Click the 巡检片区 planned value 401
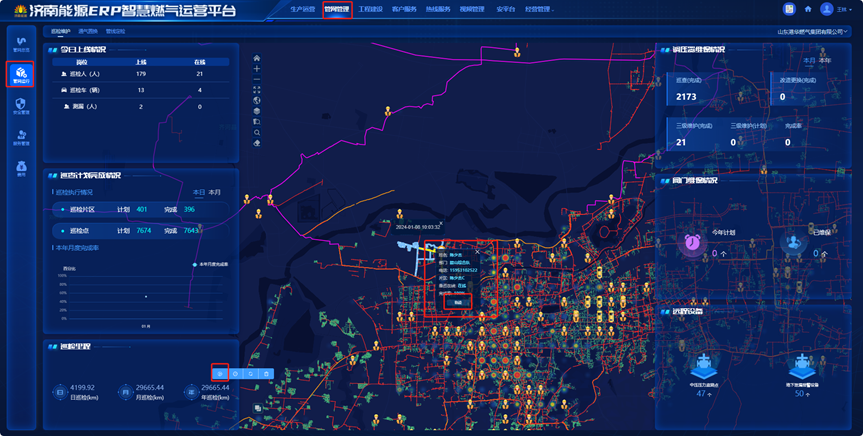The width and height of the screenshot is (863, 436). pyautogui.click(x=142, y=209)
